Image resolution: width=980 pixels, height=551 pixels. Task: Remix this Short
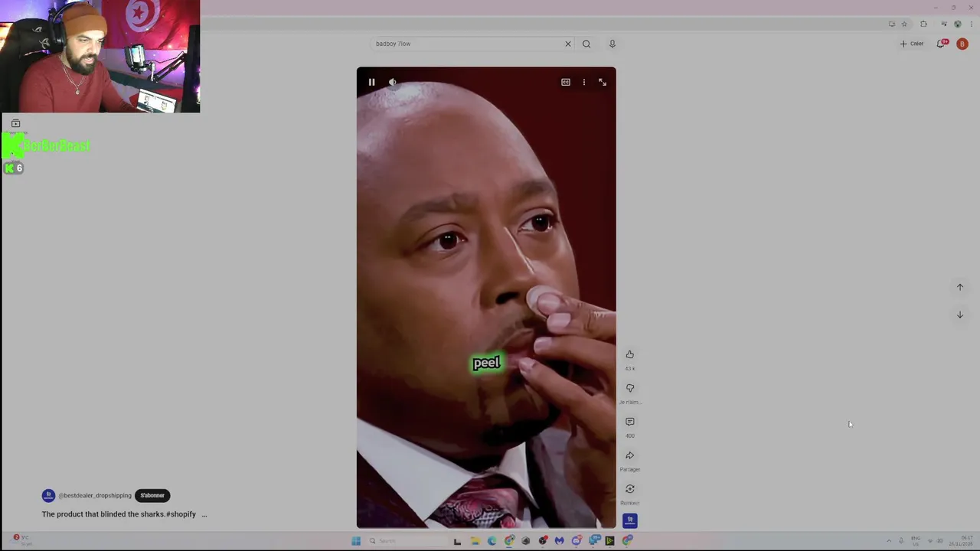click(x=630, y=489)
